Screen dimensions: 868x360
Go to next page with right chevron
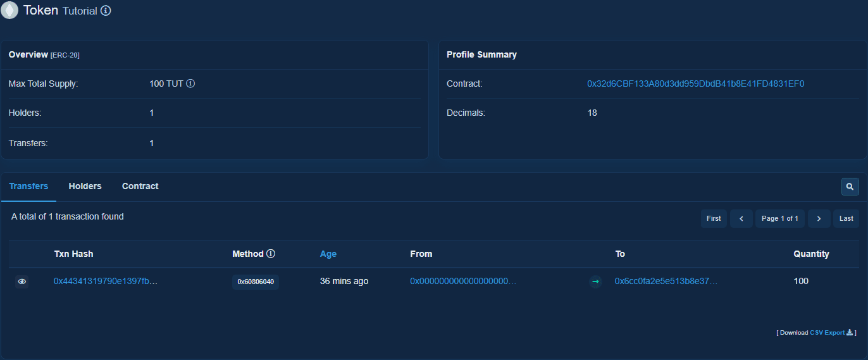(x=819, y=218)
